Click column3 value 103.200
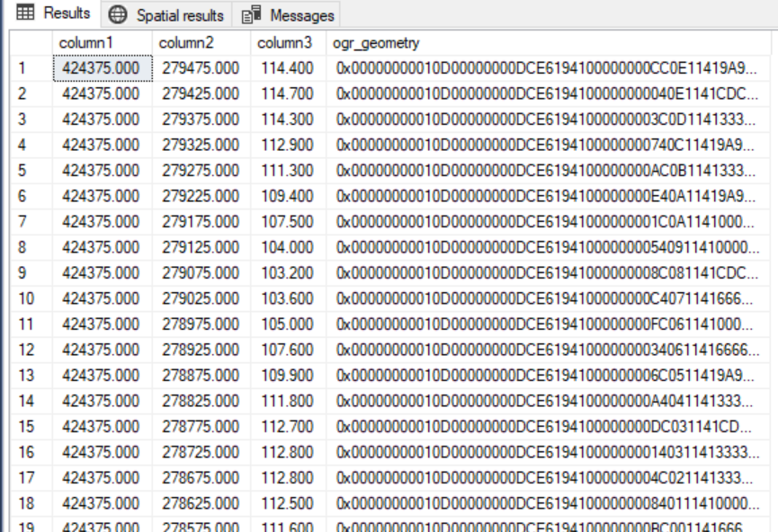Screen dimensions: 778x532 click(x=289, y=272)
